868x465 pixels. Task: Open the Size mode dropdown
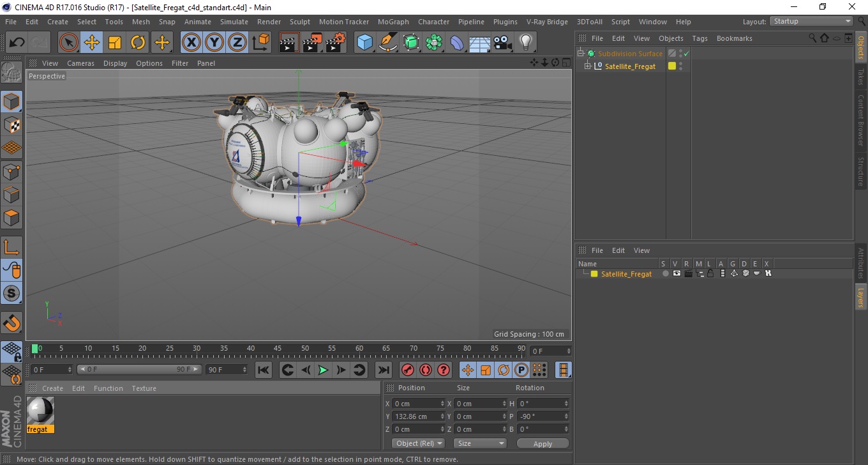coord(480,443)
